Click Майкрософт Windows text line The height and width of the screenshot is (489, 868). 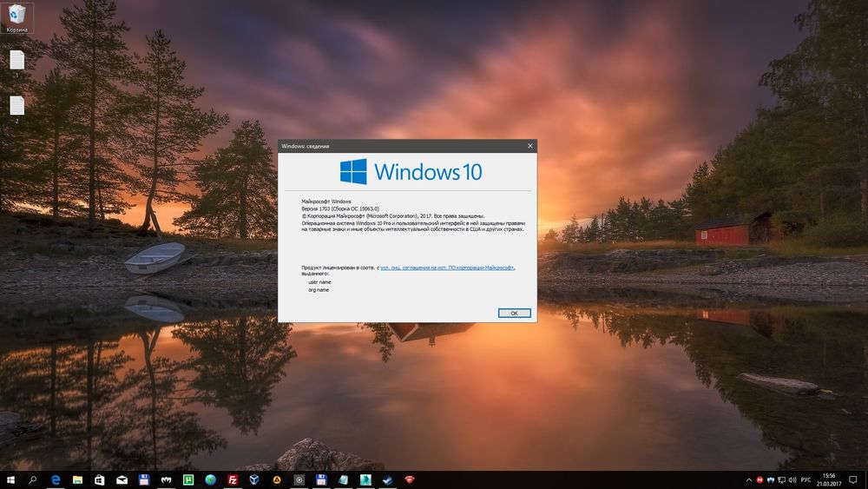326,202
